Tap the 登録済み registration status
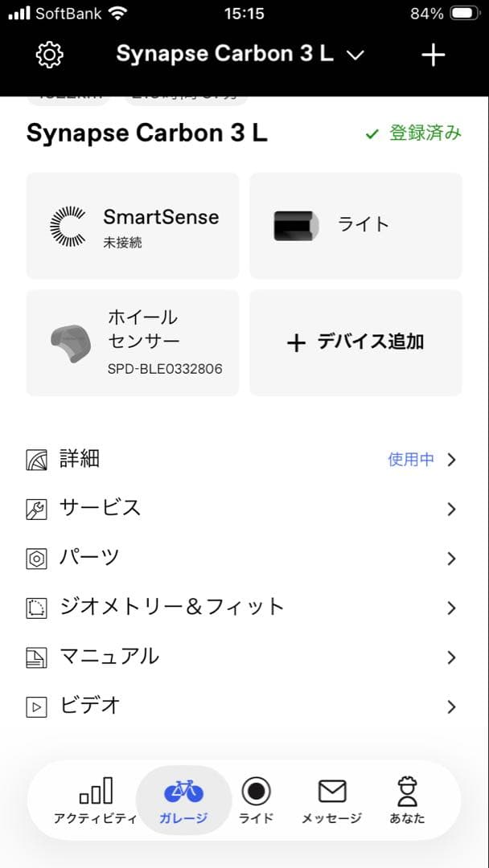Viewport: 489px width, 868px height. click(413, 133)
